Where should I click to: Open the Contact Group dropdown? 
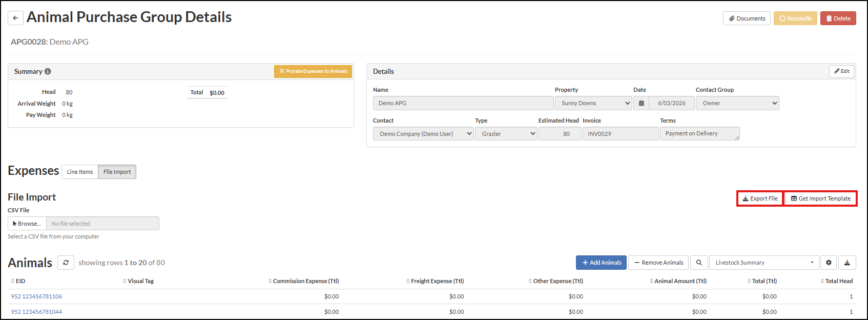click(737, 103)
